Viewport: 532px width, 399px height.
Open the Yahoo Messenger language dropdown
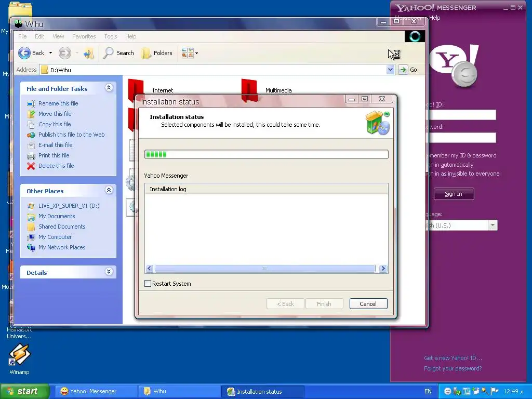tap(493, 225)
